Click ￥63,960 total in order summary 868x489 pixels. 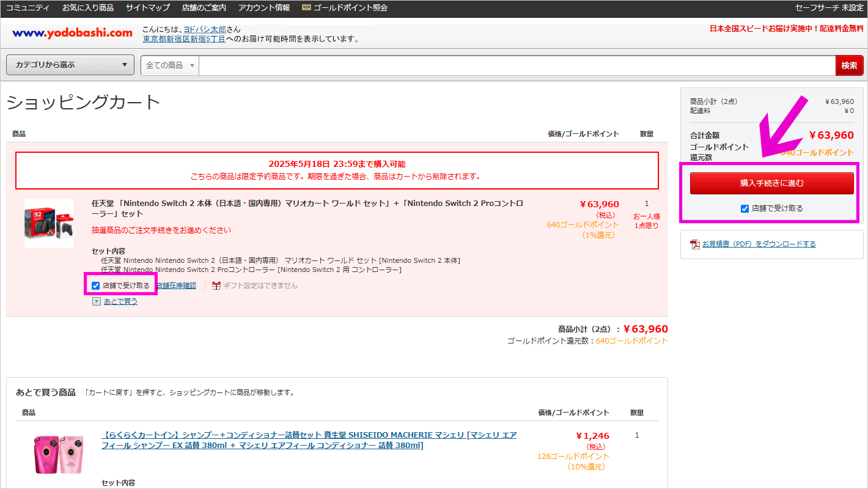(831, 135)
